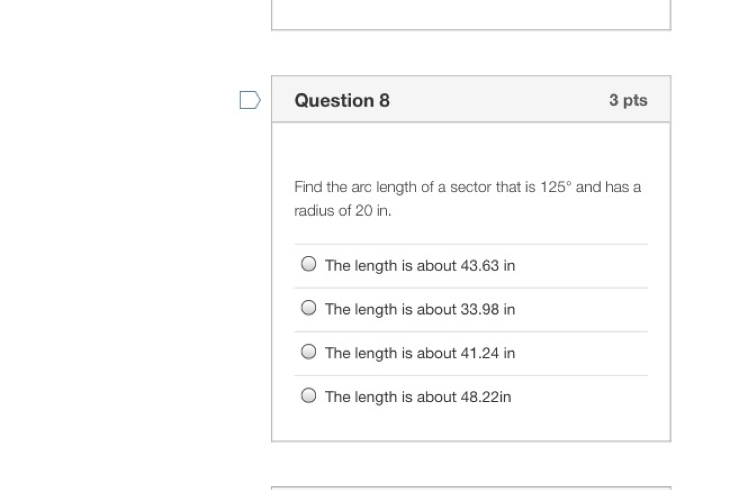Click the "Question 8" header title
The height and width of the screenshot is (490, 748).
coord(342,100)
